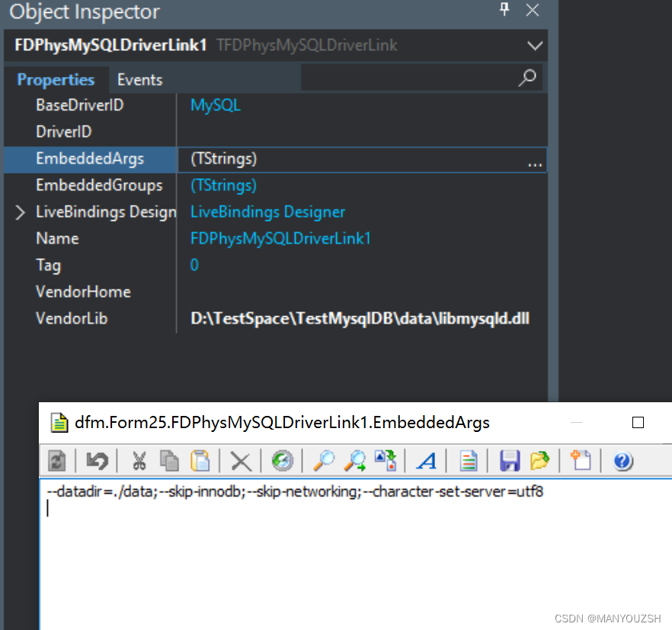Click the Tag value 0
The image size is (672, 630).
point(194,265)
